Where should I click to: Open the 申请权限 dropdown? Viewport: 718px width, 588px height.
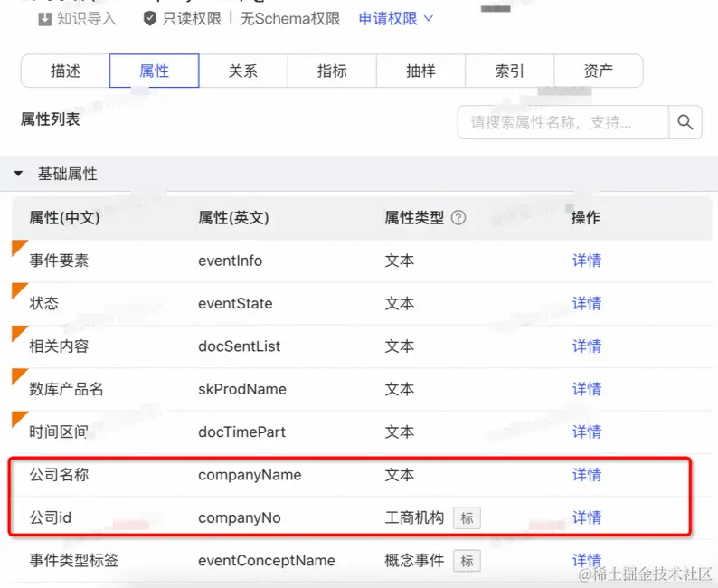[x=396, y=19]
